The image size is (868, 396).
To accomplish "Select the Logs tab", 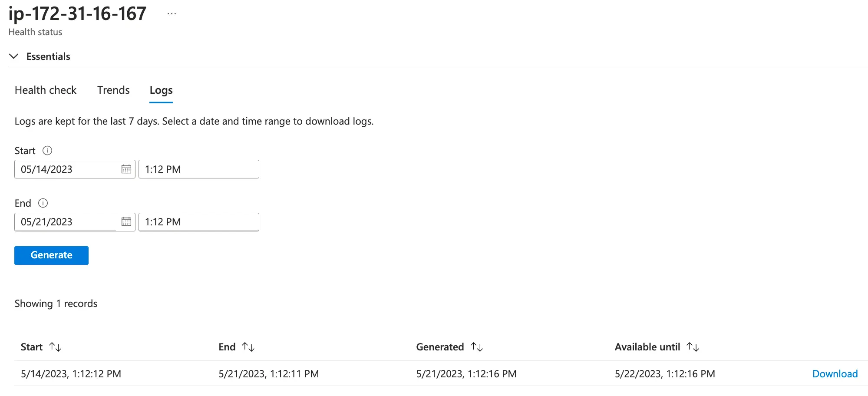I will (x=161, y=90).
